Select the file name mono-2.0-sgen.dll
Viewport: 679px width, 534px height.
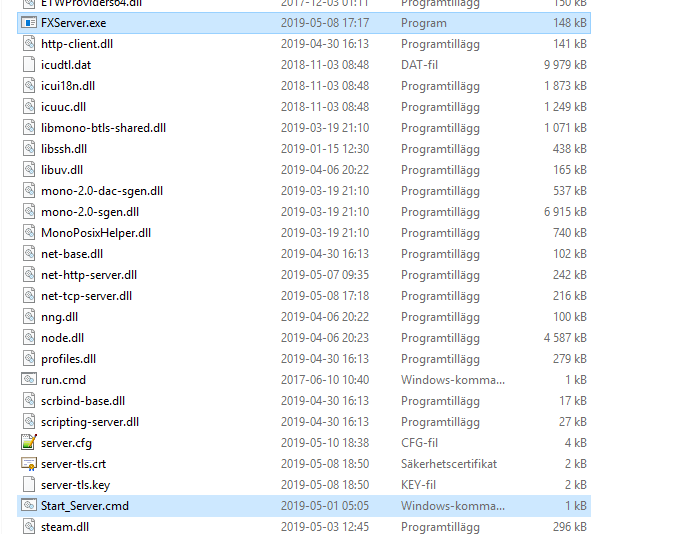coord(90,212)
